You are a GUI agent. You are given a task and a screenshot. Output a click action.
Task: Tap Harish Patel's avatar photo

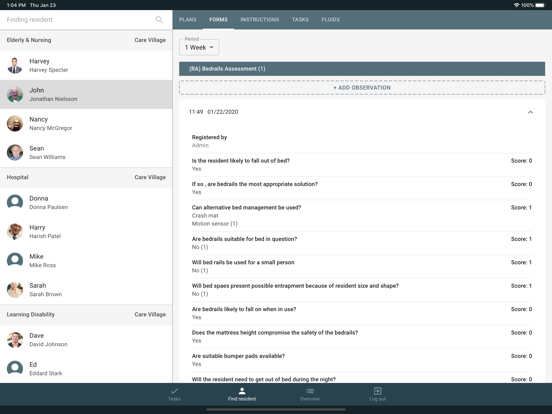coord(15,232)
